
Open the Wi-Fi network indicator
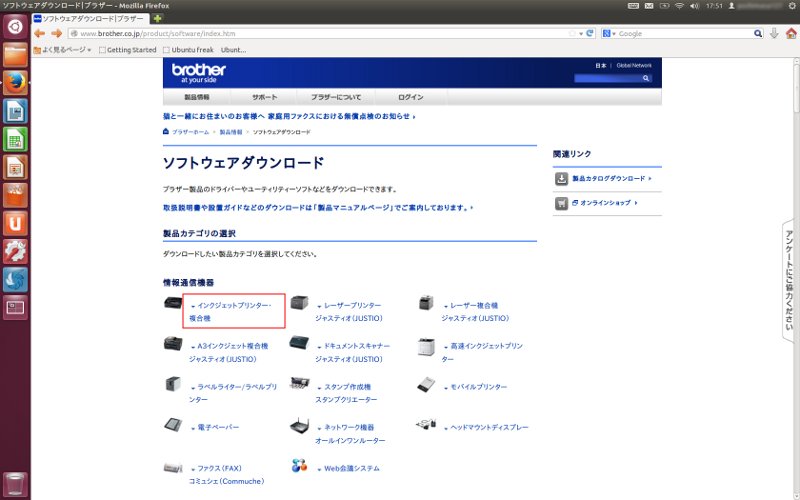tap(679, 6)
